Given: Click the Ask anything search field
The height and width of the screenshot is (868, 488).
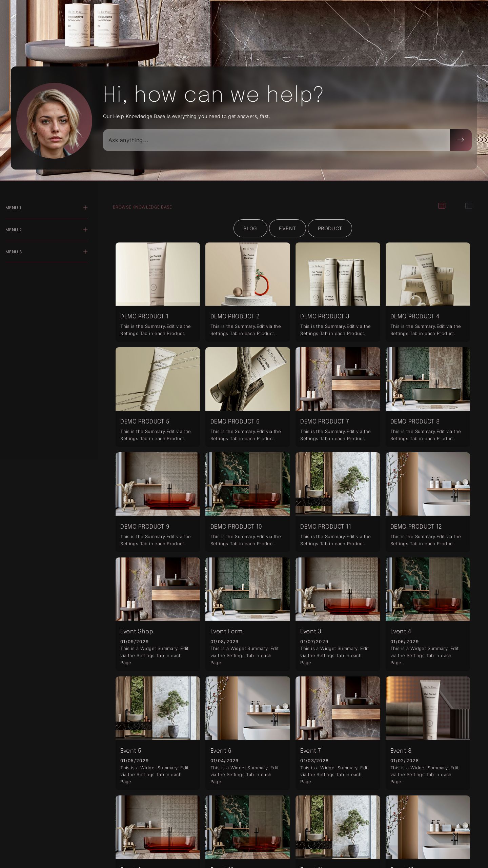Looking at the screenshot, I should click(x=276, y=140).
